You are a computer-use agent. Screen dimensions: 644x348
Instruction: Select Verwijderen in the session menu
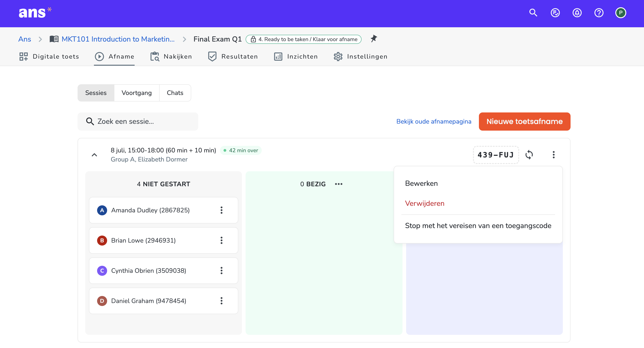(x=425, y=204)
